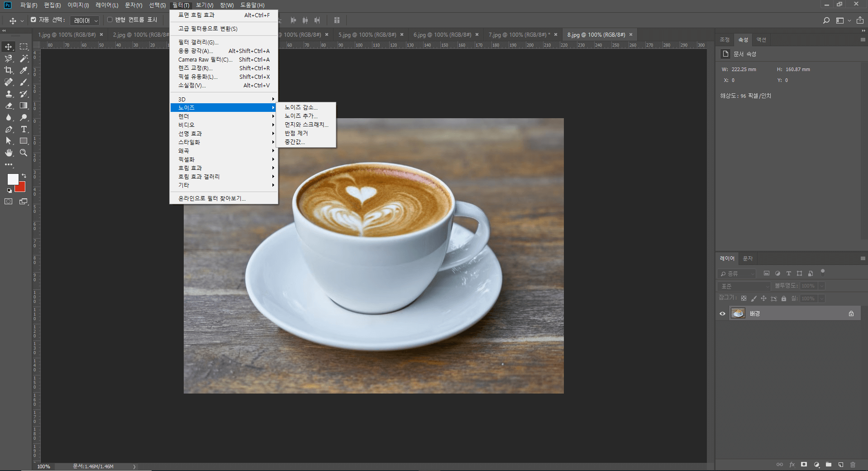This screenshot has width=868, height=471.
Task: Select the Brush tool
Action: click(24, 82)
